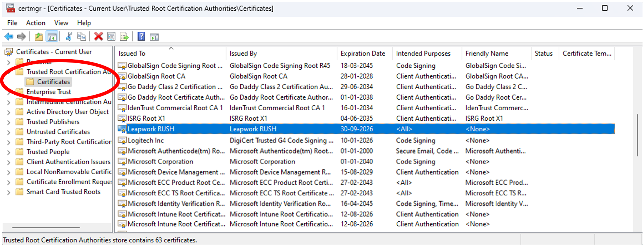The width and height of the screenshot is (644, 245).
Task: Expand the Trusted Publishers tree node
Action: pyautogui.click(x=9, y=122)
